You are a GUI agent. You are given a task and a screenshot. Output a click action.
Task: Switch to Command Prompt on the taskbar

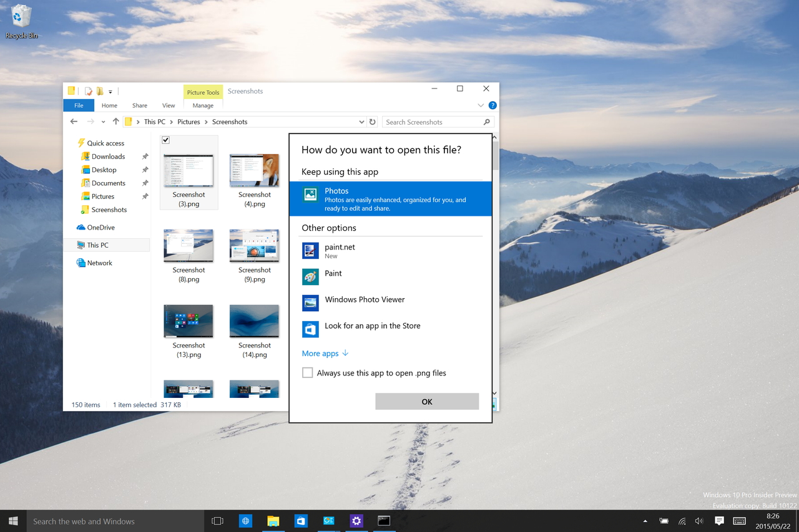tap(384, 521)
